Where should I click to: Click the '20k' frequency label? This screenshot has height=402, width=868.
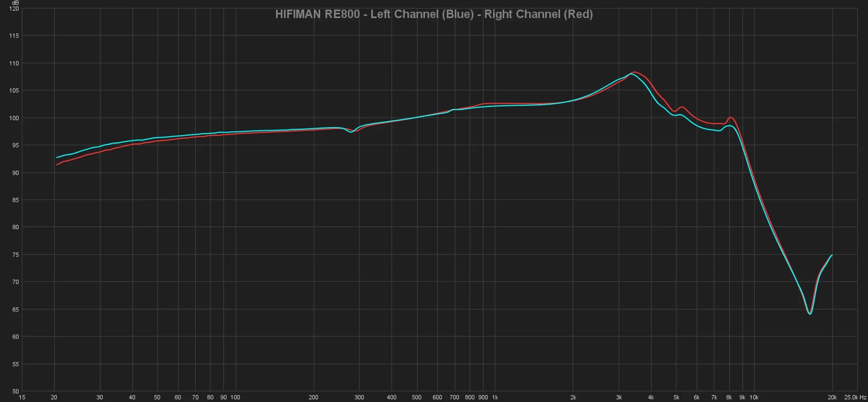(x=832, y=397)
